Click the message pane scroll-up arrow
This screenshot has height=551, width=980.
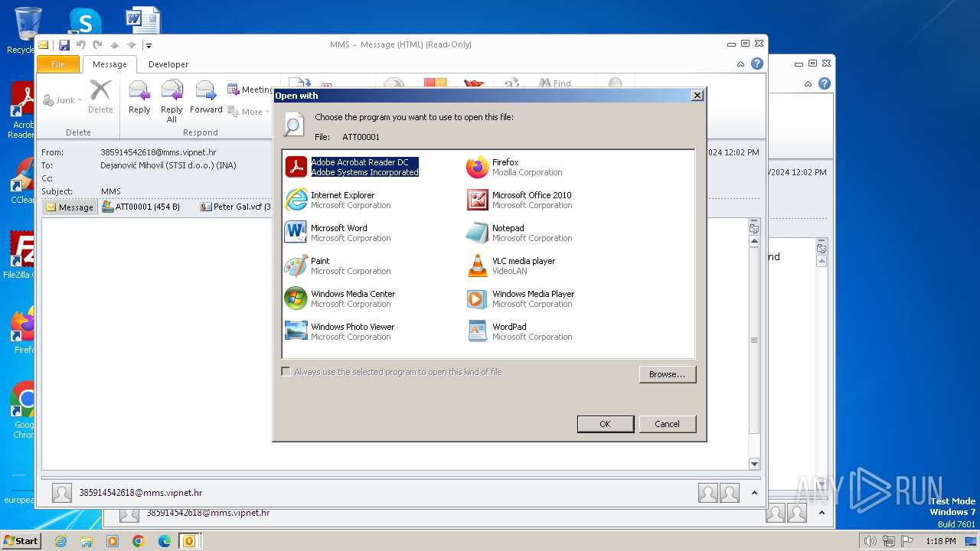(x=754, y=241)
